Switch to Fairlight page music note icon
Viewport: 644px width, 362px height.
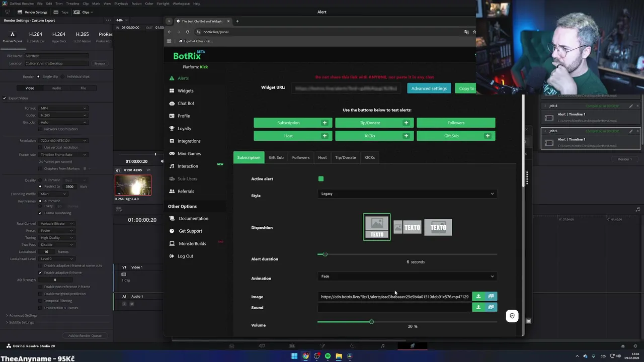pos(382,346)
